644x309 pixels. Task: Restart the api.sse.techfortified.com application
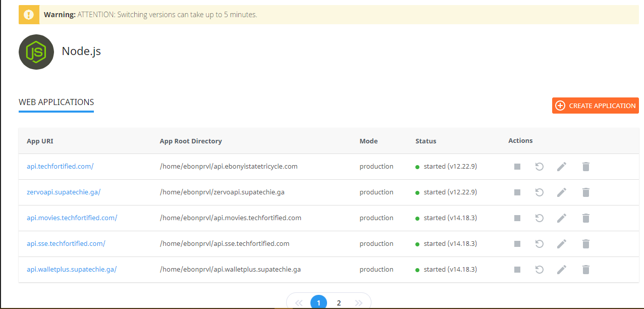539,243
